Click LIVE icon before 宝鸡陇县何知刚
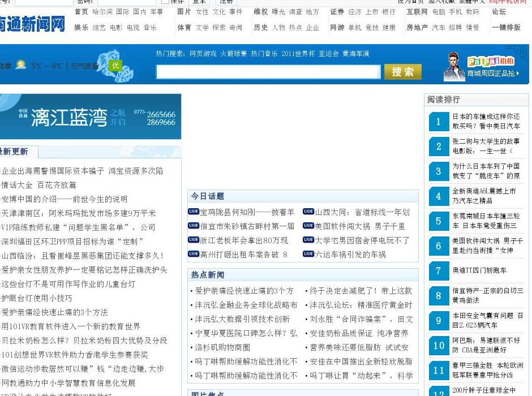 point(194,212)
